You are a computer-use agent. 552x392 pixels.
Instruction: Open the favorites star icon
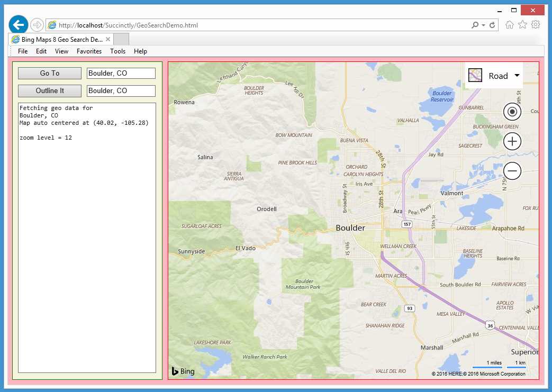[522, 25]
